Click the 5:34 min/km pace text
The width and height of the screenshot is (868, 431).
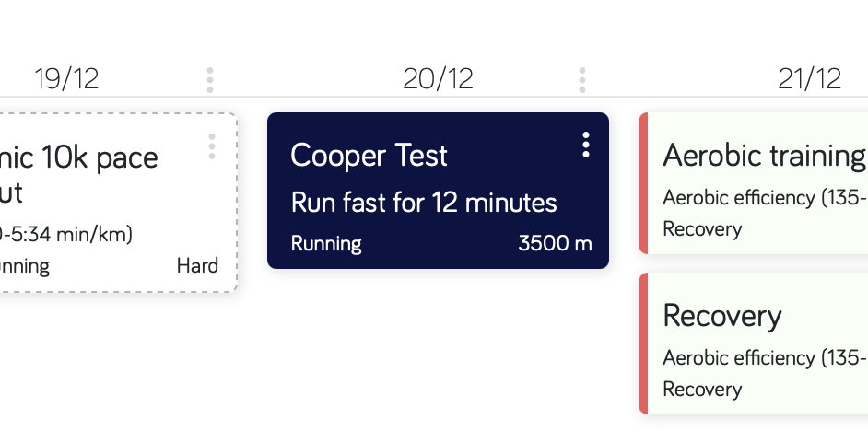tap(69, 234)
